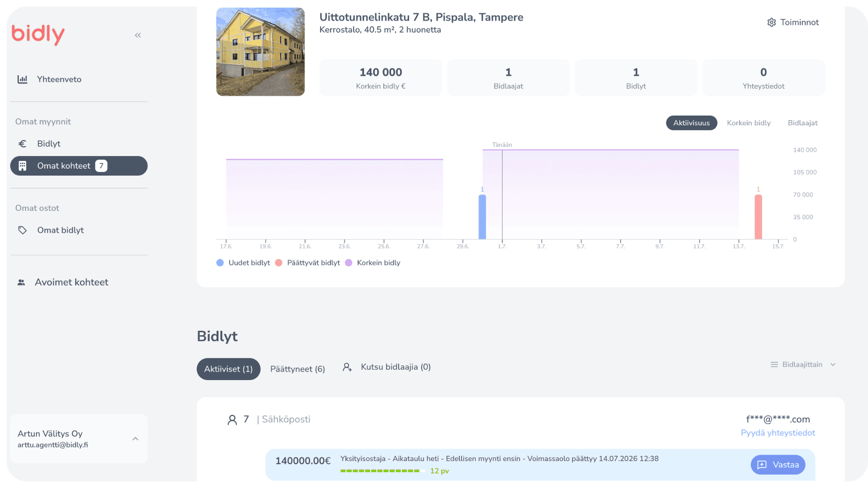This screenshot has height=488, width=868.
Task: Toggle Uudet bidlyt legend series
Action: [x=243, y=263]
